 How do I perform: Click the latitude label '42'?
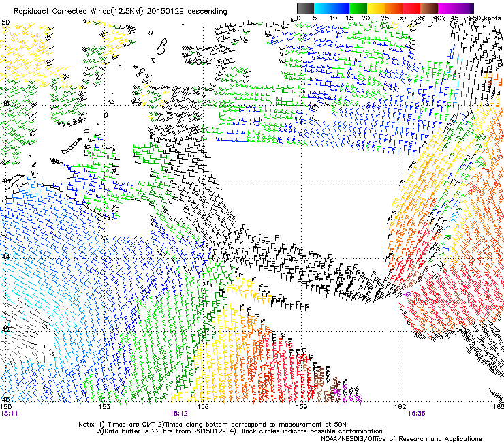pyautogui.click(x=5, y=329)
